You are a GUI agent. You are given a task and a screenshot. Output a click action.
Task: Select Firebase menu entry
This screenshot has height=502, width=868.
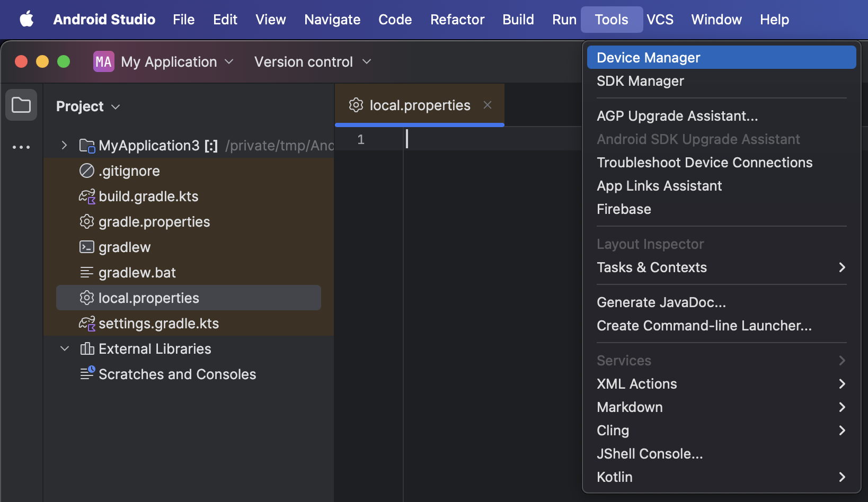[721, 209]
